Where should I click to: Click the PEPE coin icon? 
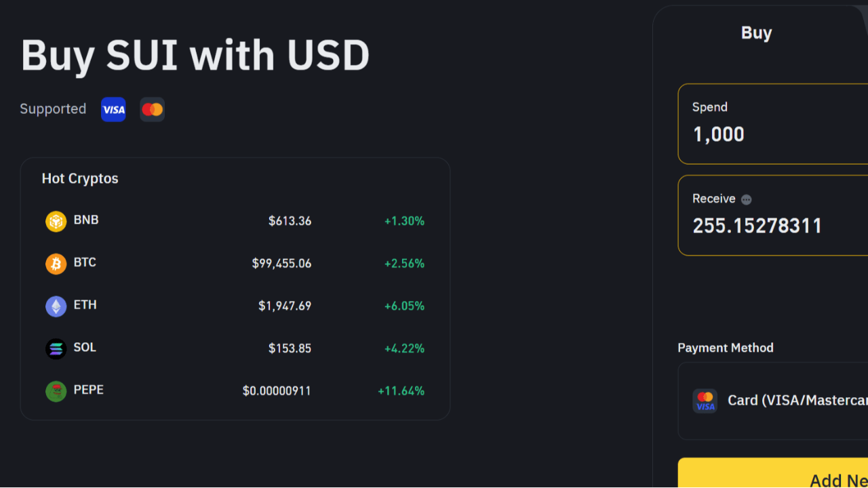[56, 390]
